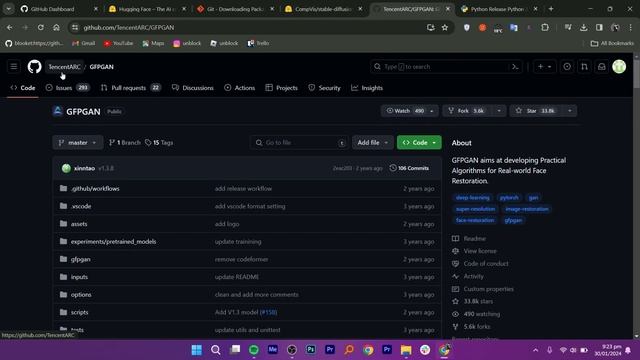The width and height of the screenshot is (640, 360).
Task: Open the options folder
Action: (81, 295)
